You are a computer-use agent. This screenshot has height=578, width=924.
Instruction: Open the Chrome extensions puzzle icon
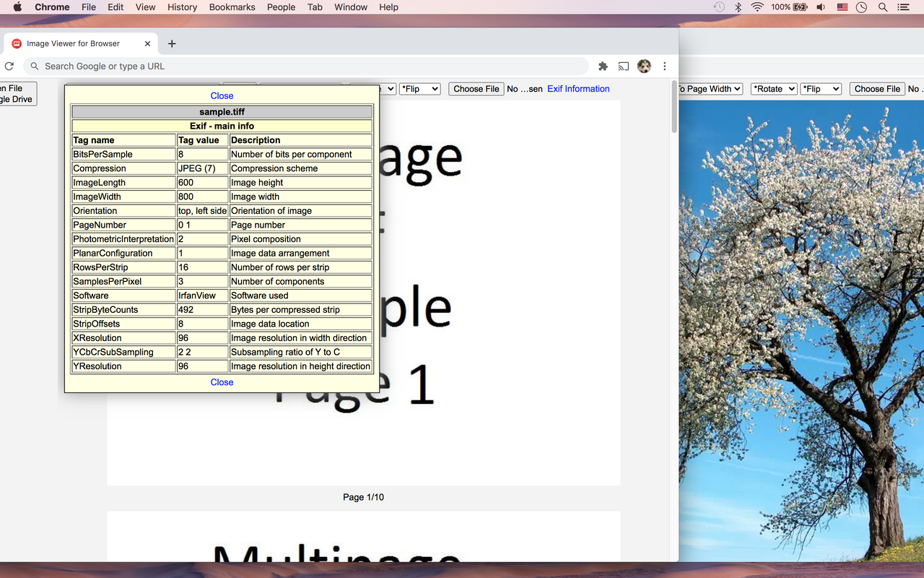[x=603, y=66]
